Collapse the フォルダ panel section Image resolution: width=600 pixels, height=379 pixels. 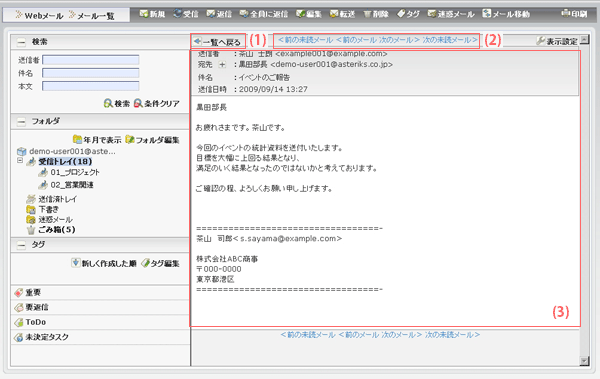(21, 122)
